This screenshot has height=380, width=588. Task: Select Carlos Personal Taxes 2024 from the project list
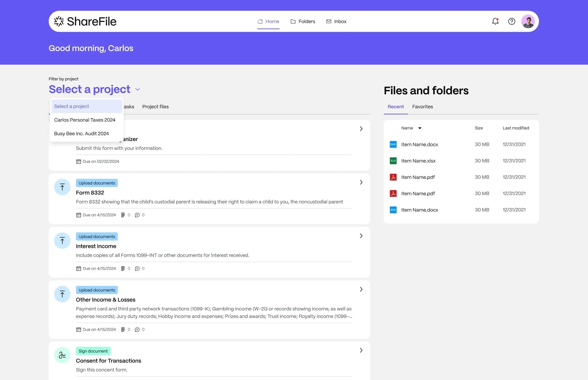[85, 120]
